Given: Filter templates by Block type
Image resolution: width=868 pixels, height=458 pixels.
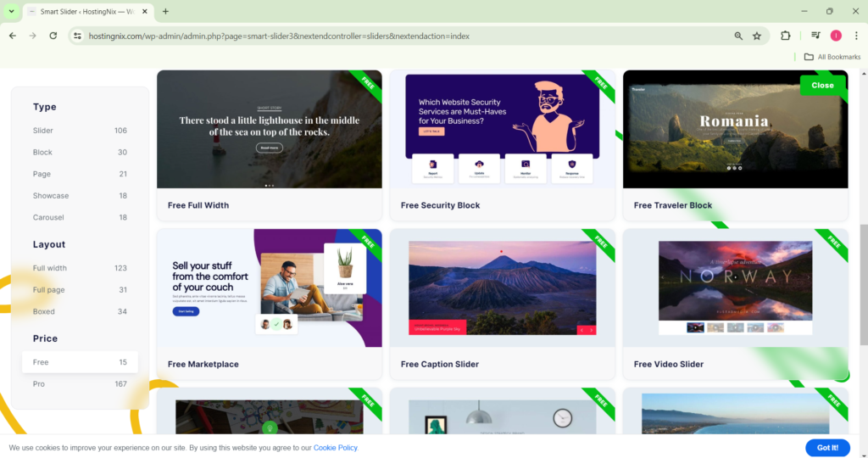Looking at the screenshot, I should tap(80, 153).
